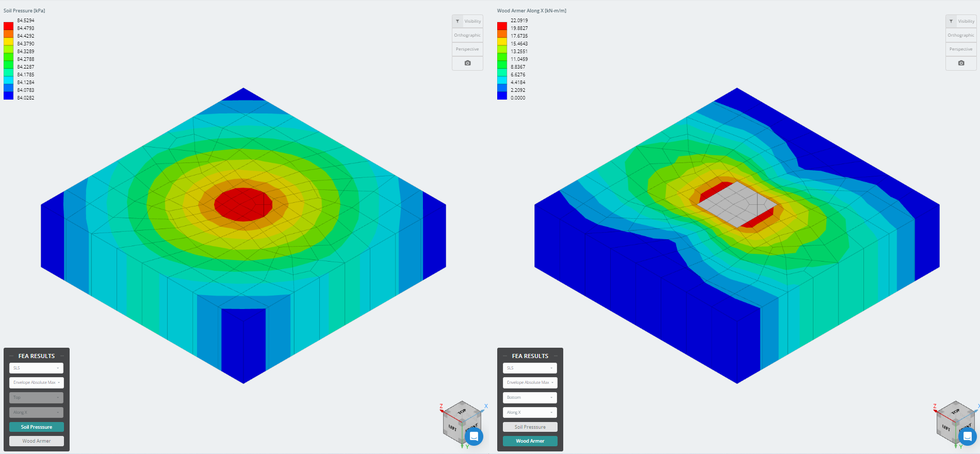The width and height of the screenshot is (980, 454).
Task: Open the chat bubble in left viewport
Action: point(473,436)
